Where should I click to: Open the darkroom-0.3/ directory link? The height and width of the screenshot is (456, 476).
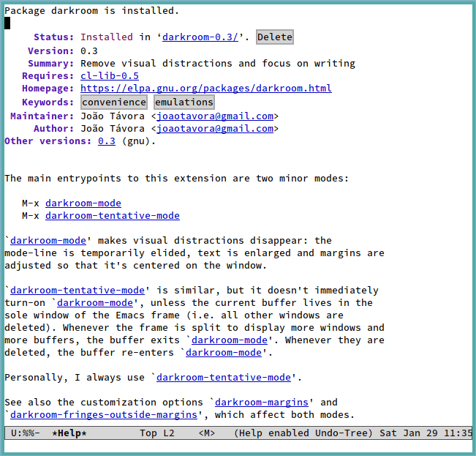[200, 37]
